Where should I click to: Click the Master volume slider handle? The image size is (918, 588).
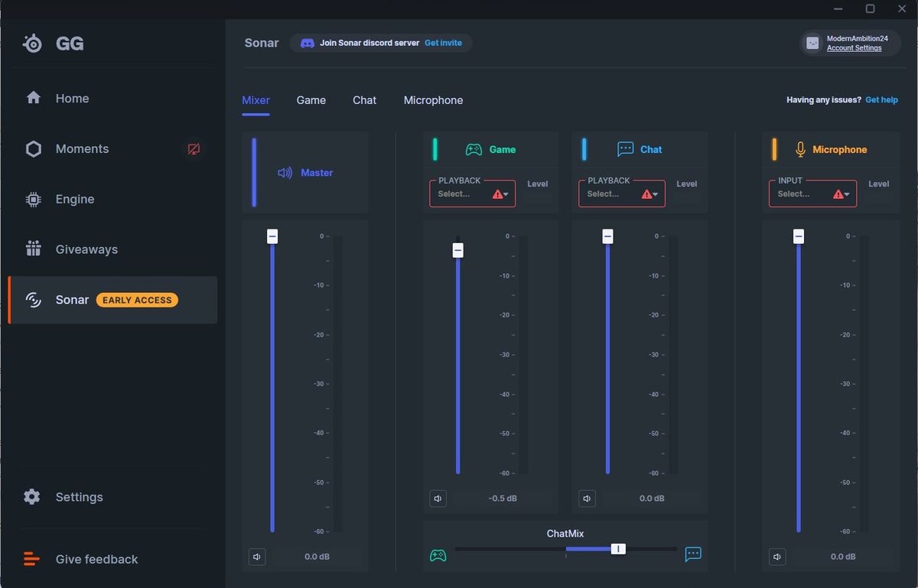coord(272,236)
